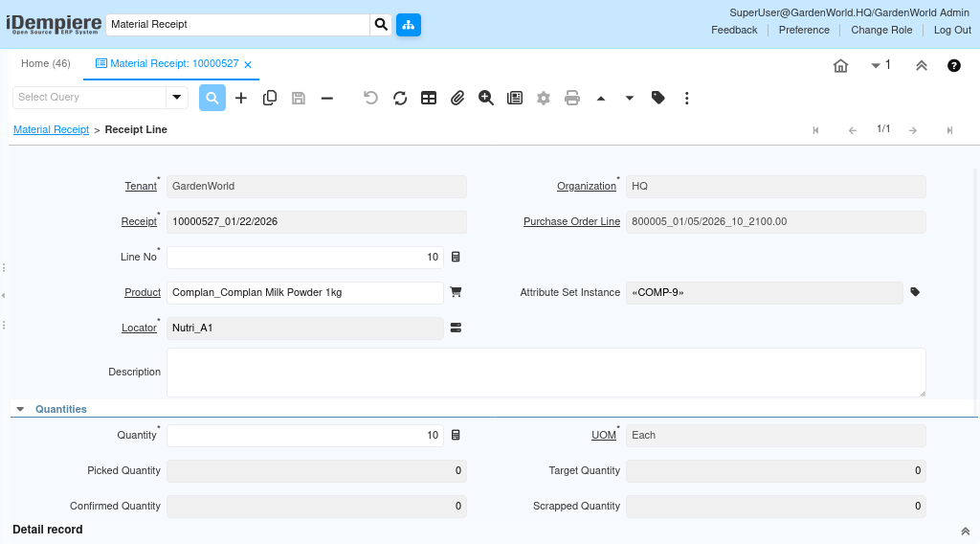The height and width of the screenshot is (544, 980).
Task: Toggle grid view in toolbar
Action: (x=429, y=98)
